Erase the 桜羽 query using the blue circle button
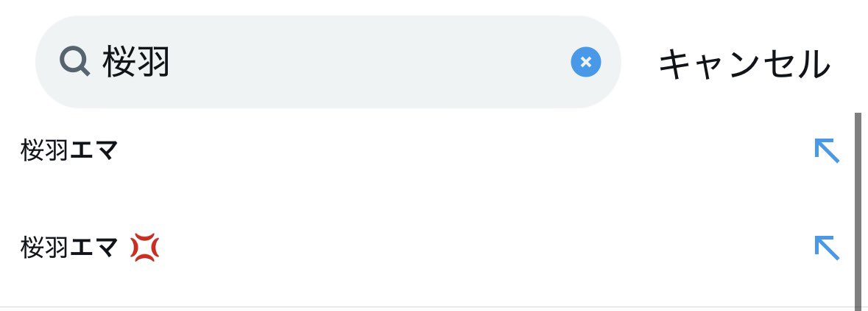 [x=585, y=63]
